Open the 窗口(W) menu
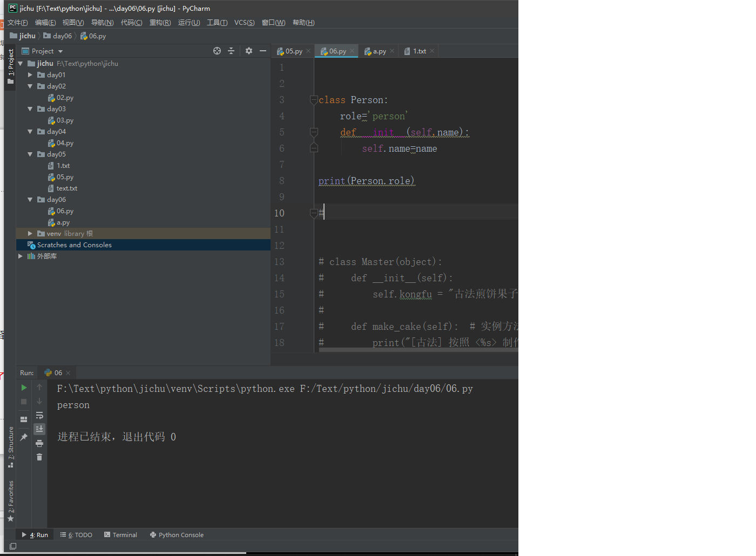Image resolution: width=756 pixels, height=556 pixels. click(273, 23)
